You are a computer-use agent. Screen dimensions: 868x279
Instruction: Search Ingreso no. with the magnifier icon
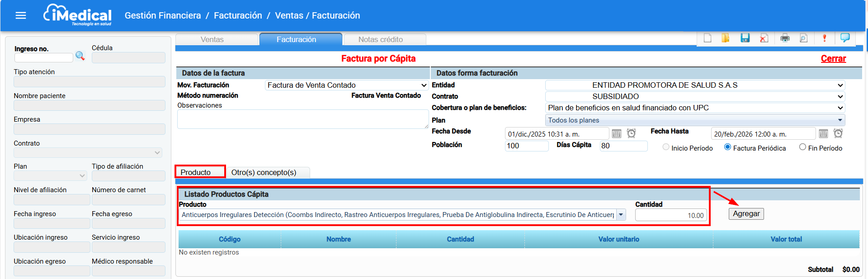(80, 56)
